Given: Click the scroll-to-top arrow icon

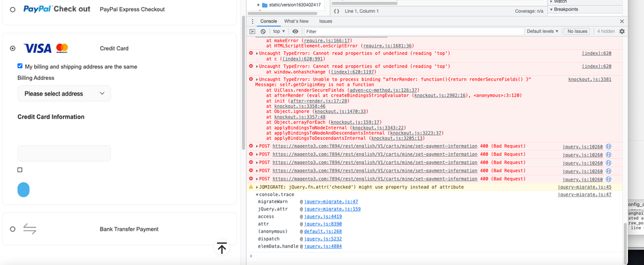Looking at the screenshot, I should pyautogui.click(x=222, y=248).
